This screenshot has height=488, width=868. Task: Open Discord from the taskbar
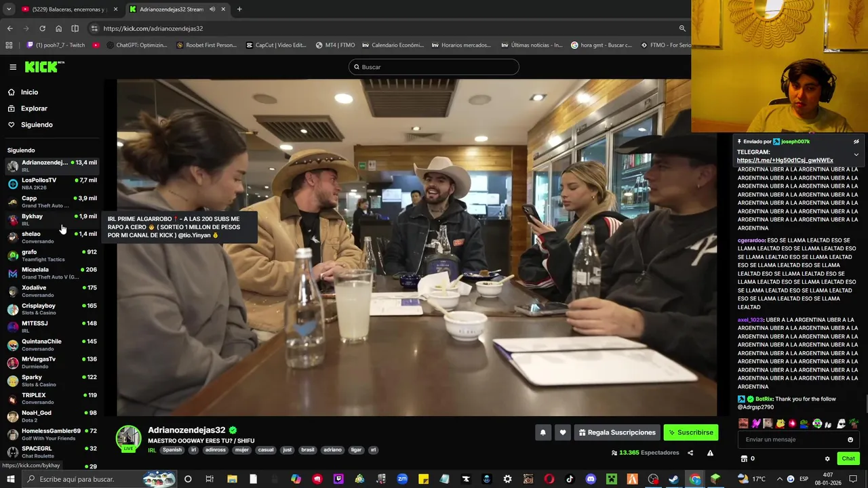[x=591, y=479]
